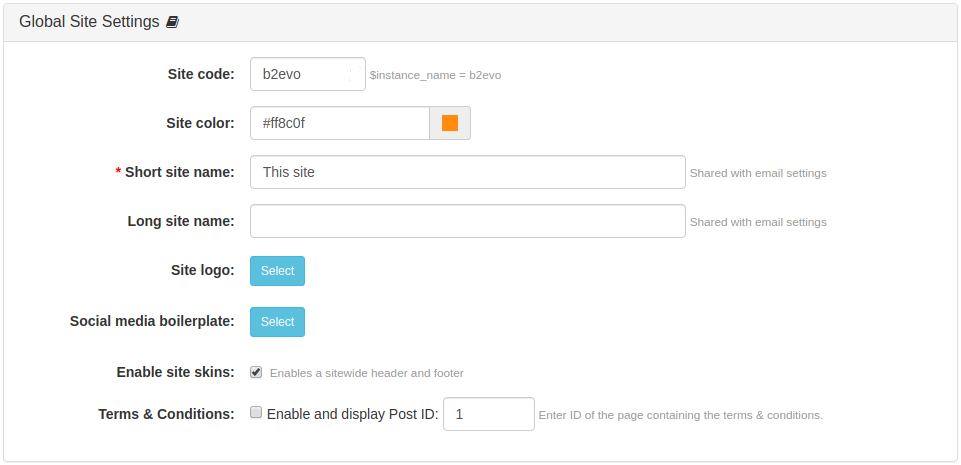This screenshot has height=465, width=961.
Task: Click the Short site name field
Action: (x=468, y=172)
